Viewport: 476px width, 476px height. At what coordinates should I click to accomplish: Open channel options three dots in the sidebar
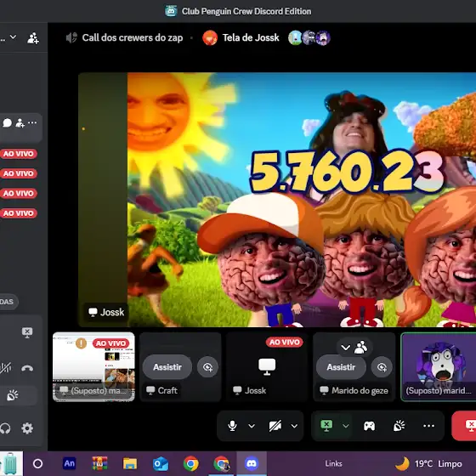coord(32,123)
